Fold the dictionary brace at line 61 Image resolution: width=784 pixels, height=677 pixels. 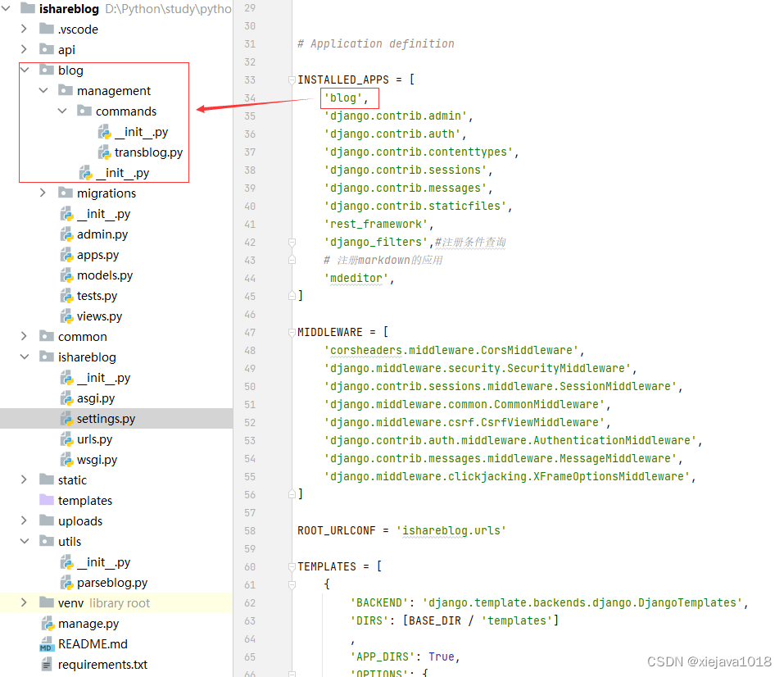tap(292, 584)
